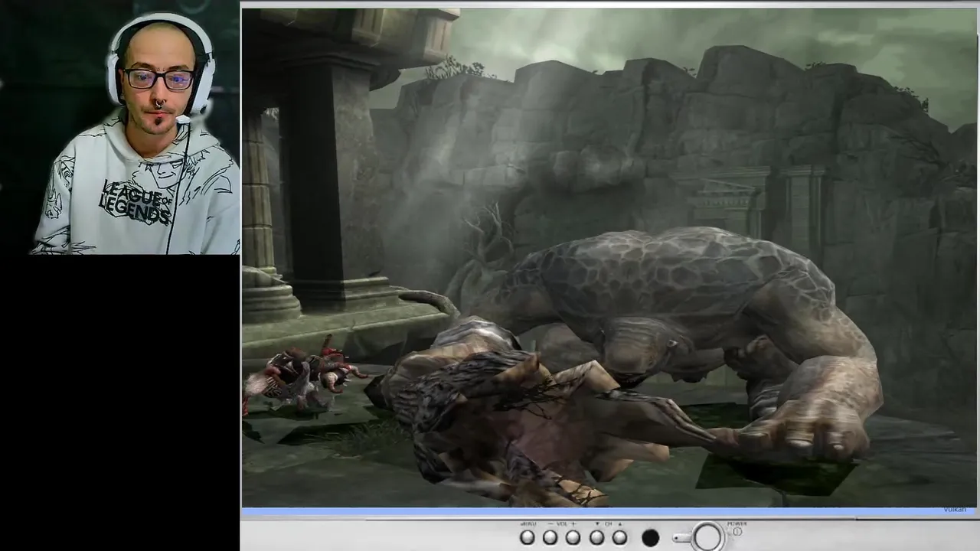Click the black infrared sensor circle

[650, 538]
